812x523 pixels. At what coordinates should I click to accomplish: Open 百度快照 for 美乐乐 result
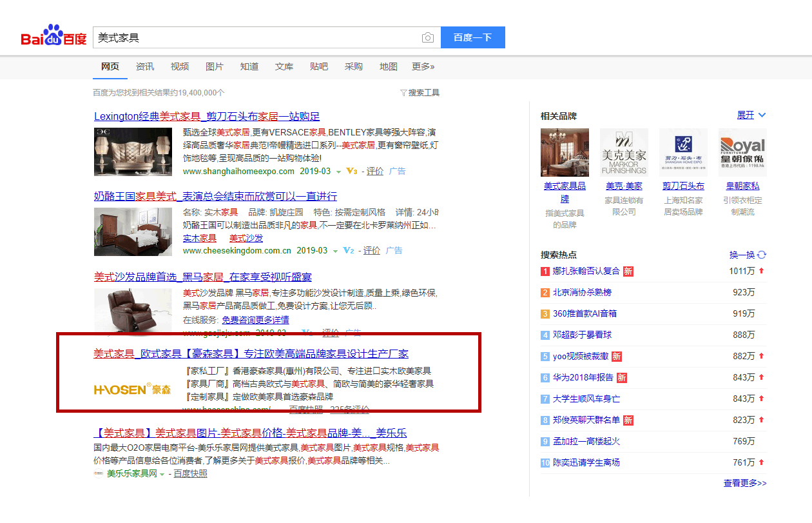coord(190,473)
